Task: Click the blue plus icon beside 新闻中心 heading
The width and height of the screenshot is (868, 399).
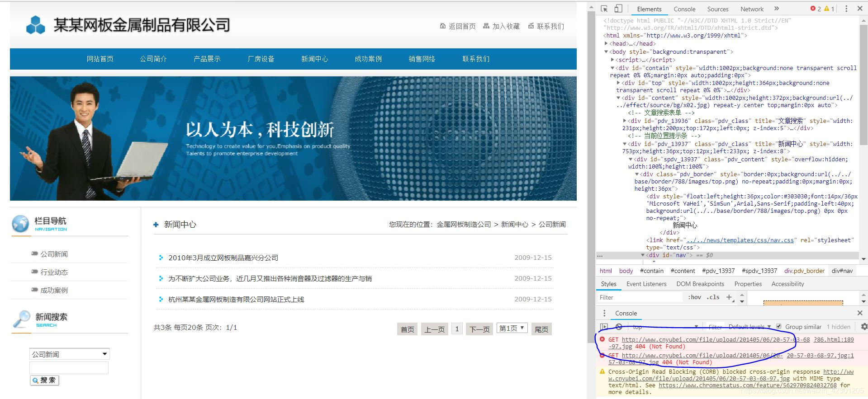Action: pos(156,225)
